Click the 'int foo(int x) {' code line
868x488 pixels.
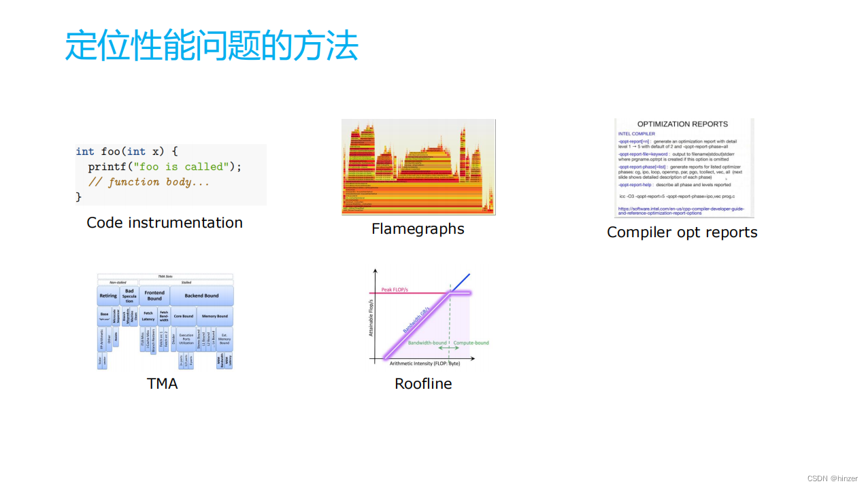point(127,152)
